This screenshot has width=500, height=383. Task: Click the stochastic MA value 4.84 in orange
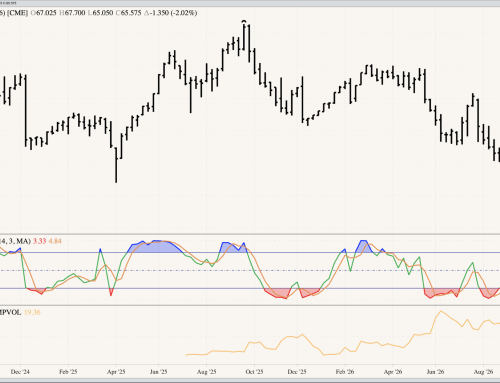55,241
